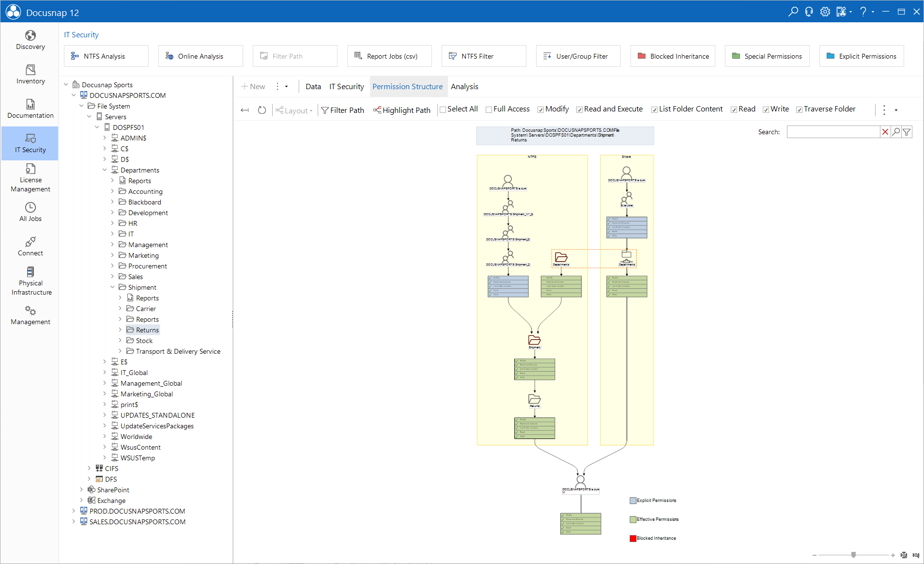The height and width of the screenshot is (564, 924).
Task: Run search with magnifier beside search field
Action: point(896,132)
